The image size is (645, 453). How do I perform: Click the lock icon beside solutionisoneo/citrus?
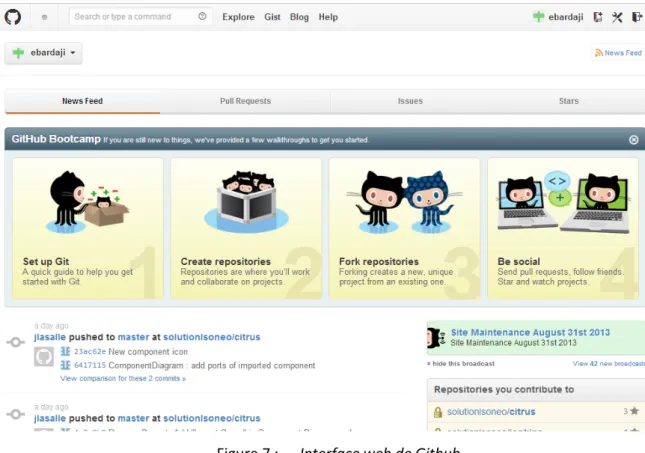click(438, 412)
